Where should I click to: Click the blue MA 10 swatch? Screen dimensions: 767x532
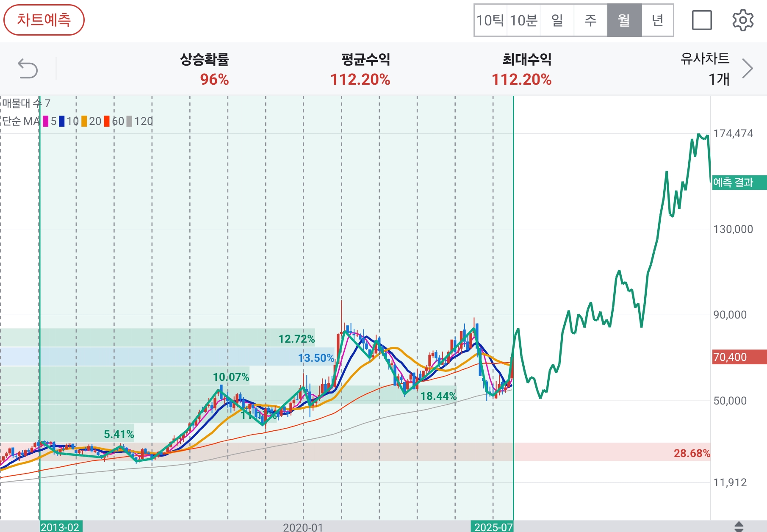point(62,122)
